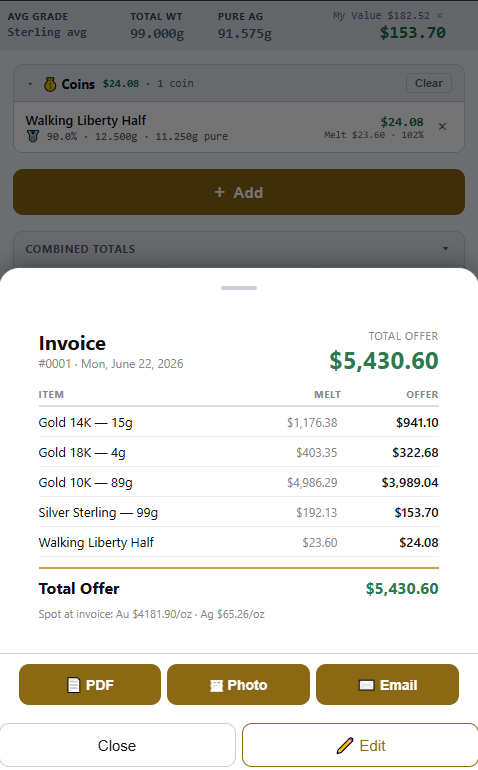Image resolution: width=478 pixels, height=770 pixels.
Task: Click the $153.70 silver value at top
Action: click(413, 32)
